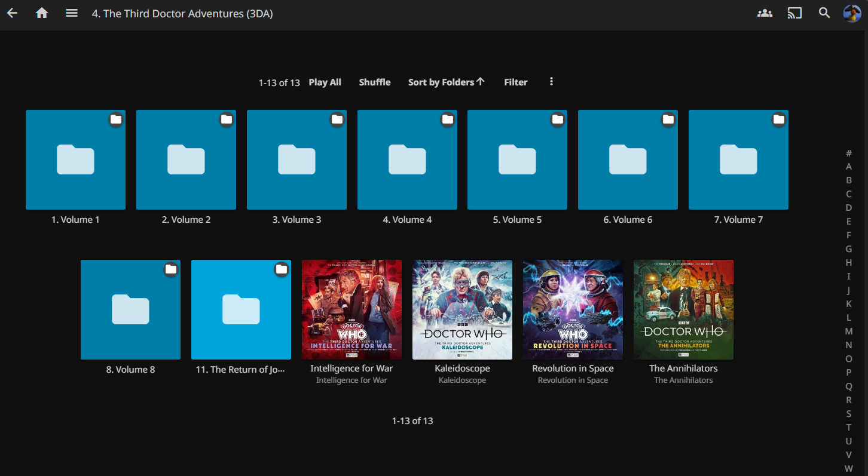
Task: Open the 4. Volume 4 folder
Action: pos(407,159)
